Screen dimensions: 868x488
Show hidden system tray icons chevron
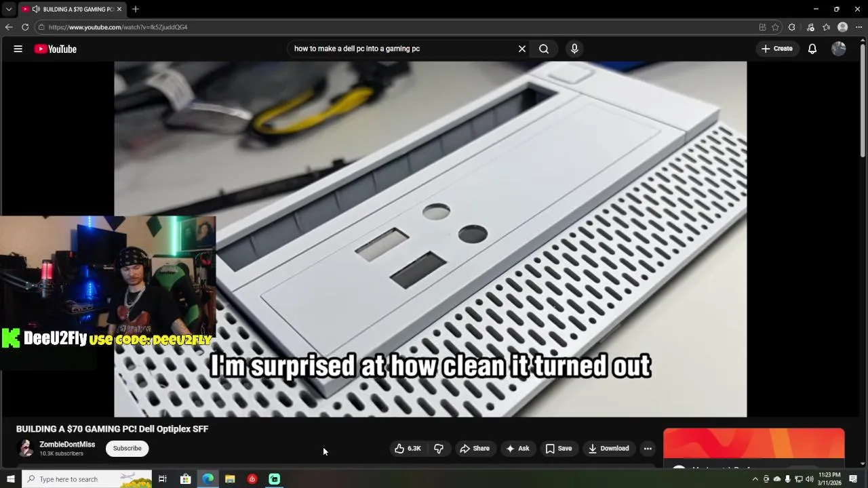[755, 479]
